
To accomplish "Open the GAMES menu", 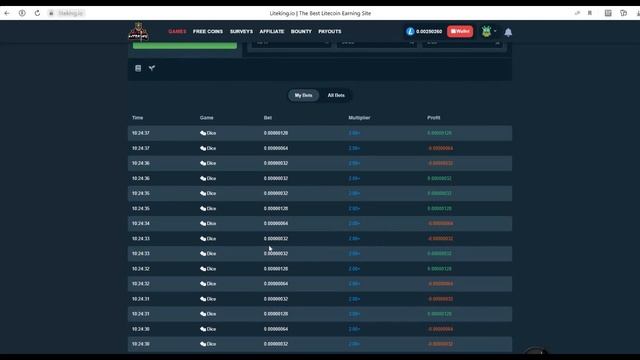I will [177, 31].
